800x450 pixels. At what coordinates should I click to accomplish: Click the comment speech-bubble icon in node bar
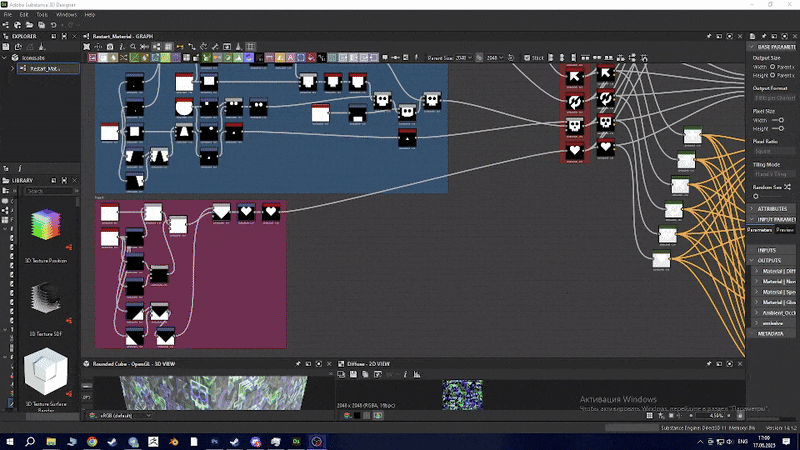click(x=385, y=58)
